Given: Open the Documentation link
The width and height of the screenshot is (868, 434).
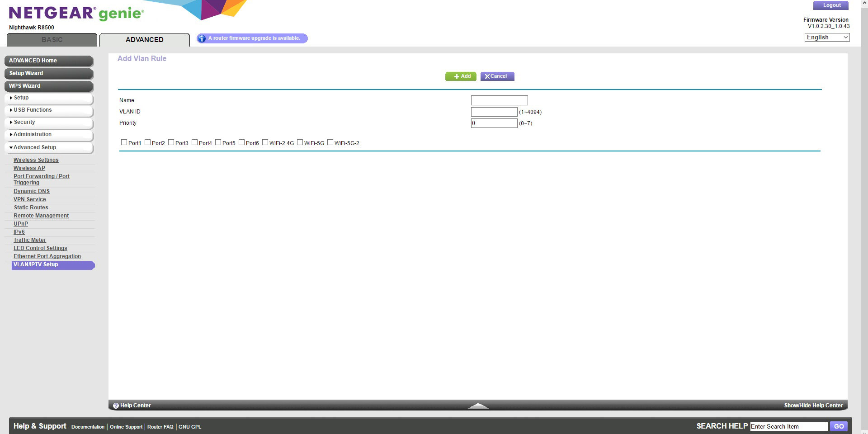Looking at the screenshot, I should (x=88, y=427).
